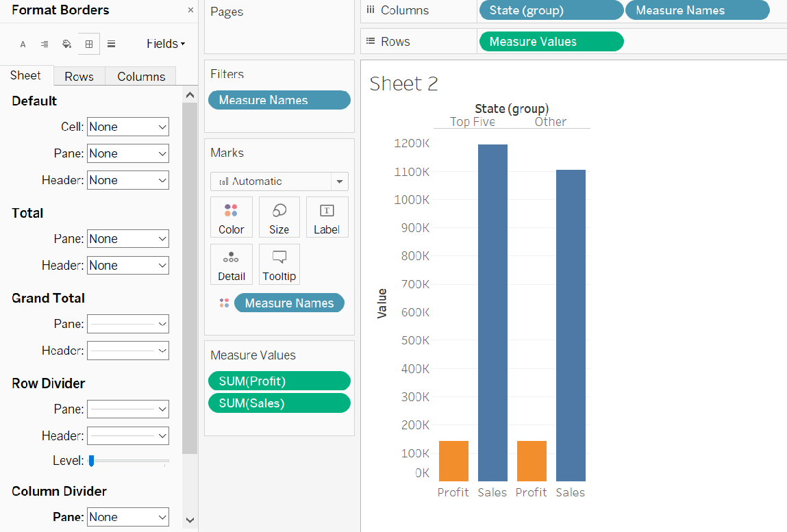Click the Columns shelf icon
This screenshot has height=532, width=787.
pyautogui.click(x=371, y=10)
